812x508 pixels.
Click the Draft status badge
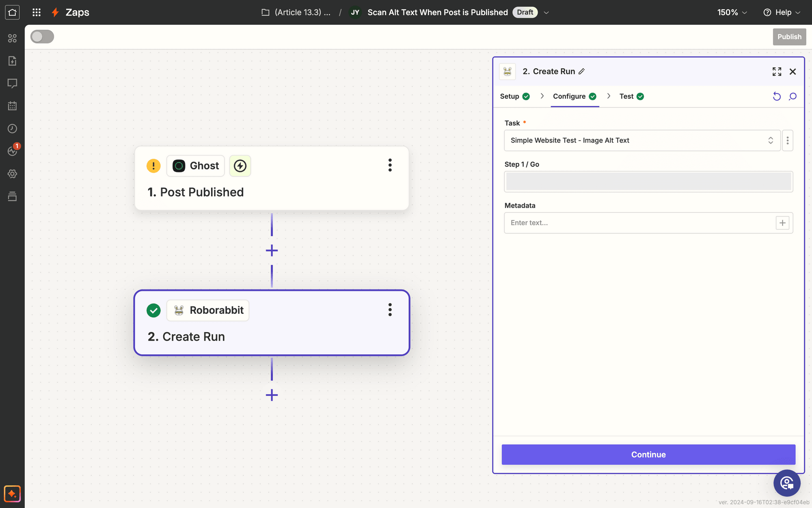click(525, 12)
